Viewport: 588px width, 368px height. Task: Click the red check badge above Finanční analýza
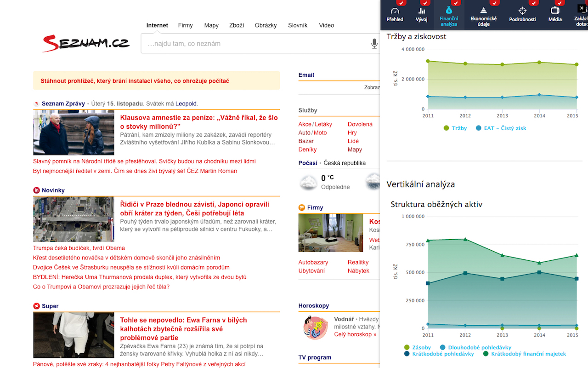point(456,3)
